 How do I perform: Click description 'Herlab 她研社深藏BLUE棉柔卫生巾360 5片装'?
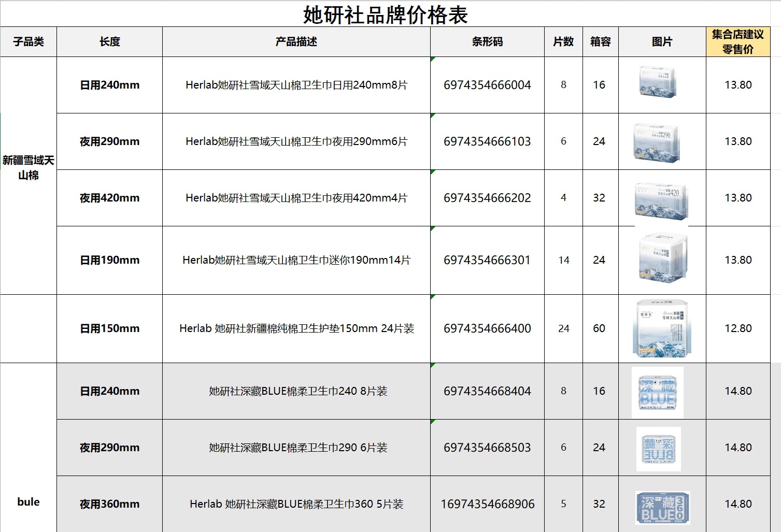[x=296, y=504]
